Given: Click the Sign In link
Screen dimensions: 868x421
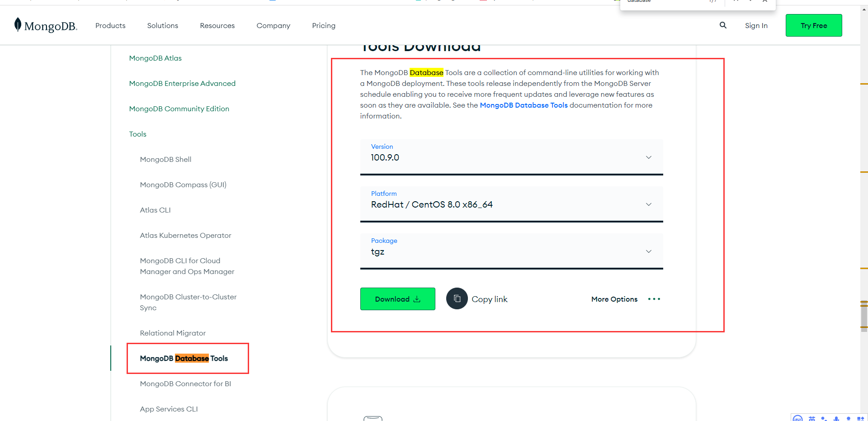Looking at the screenshot, I should click(756, 25).
